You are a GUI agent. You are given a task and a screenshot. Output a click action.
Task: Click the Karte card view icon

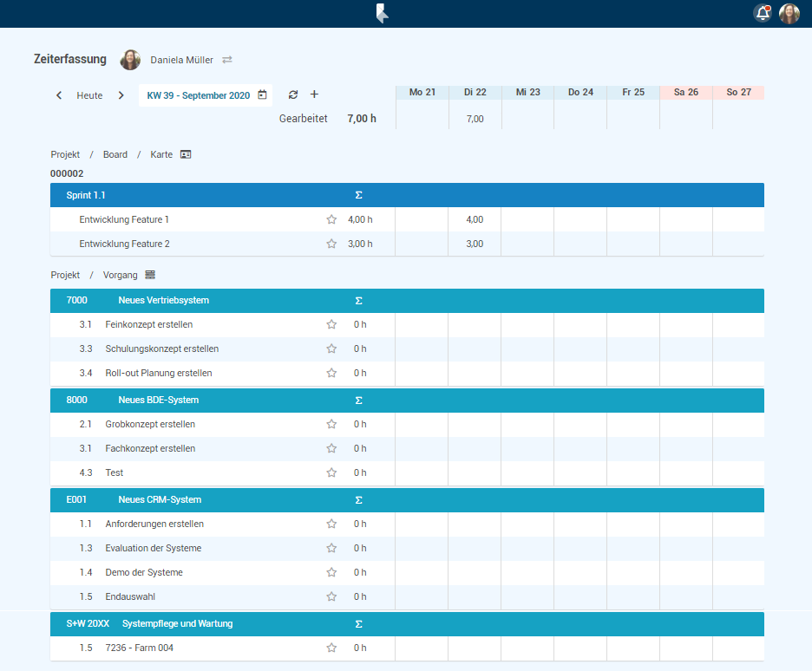(186, 154)
